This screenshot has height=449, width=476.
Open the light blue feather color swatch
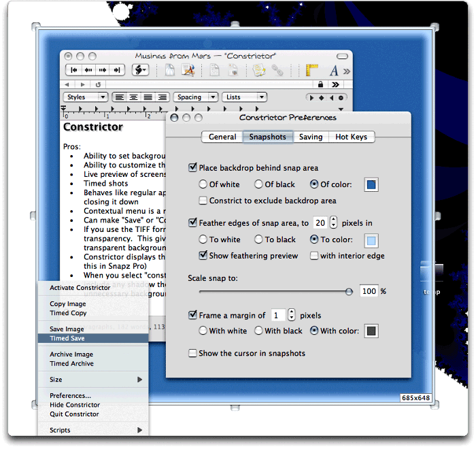click(371, 241)
